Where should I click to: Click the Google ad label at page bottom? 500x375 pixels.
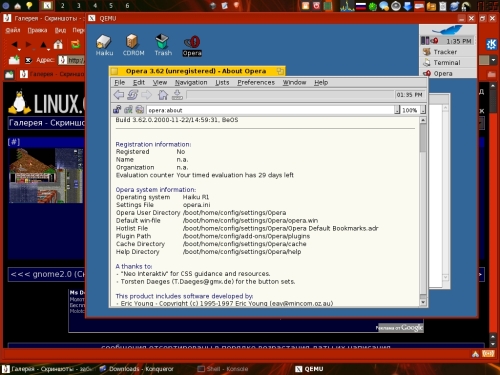point(400,328)
